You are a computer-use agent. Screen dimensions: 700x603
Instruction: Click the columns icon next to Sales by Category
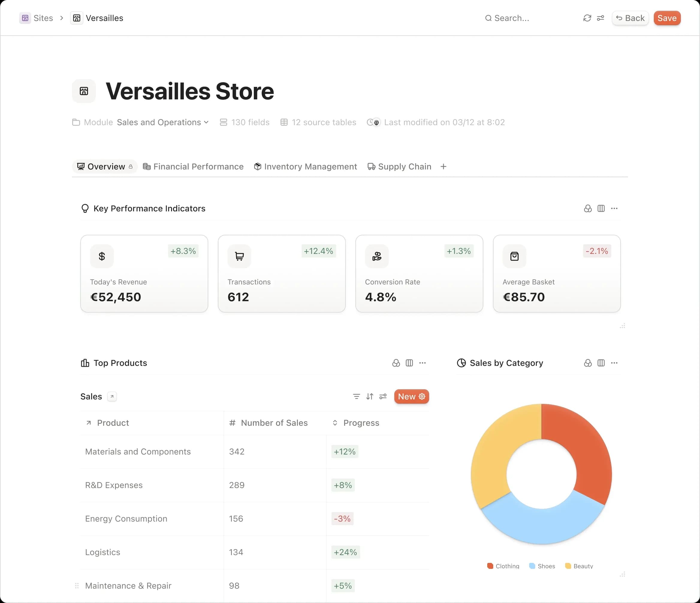click(601, 363)
